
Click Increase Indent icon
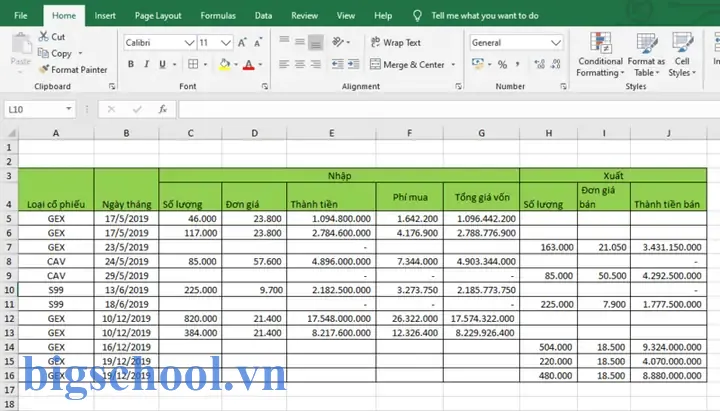353,64
